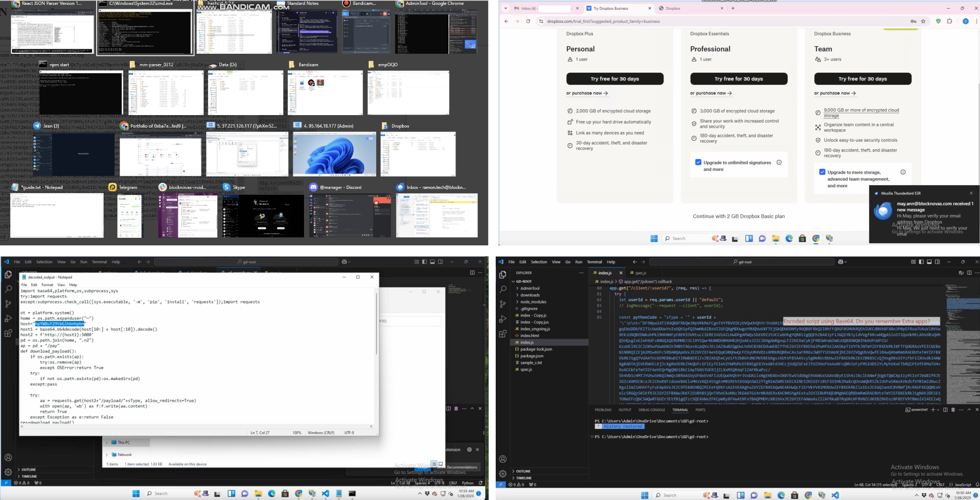Bookmark the Dropbox page with star icon
The width and height of the screenshot is (980, 500).
point(923,21)
